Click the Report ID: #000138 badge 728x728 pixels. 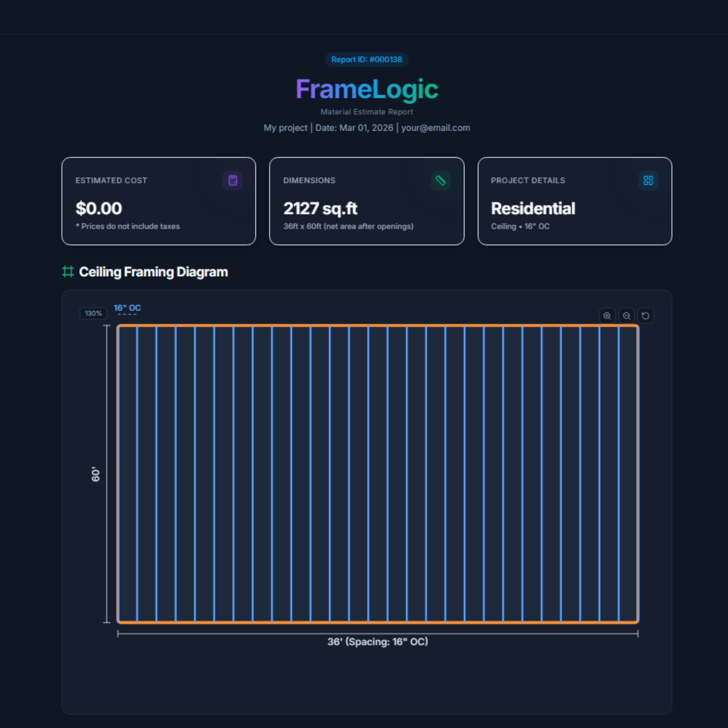(367, 60)
